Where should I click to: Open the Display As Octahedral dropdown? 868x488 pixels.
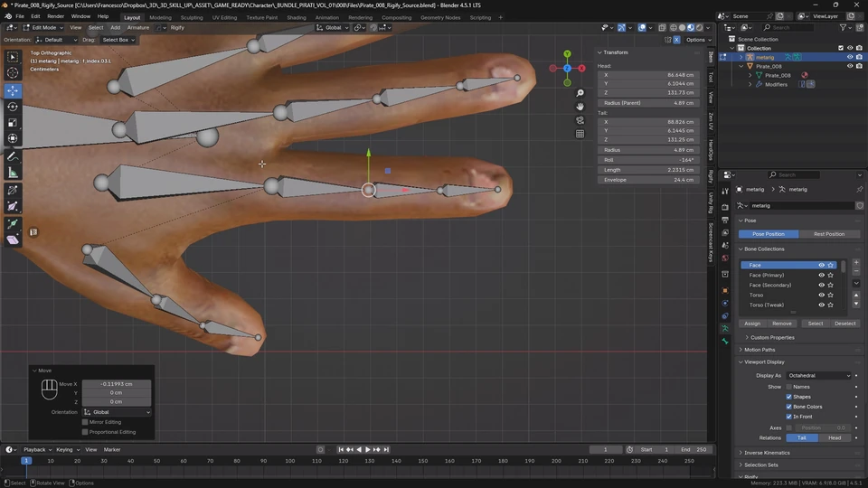coord(819,376)
